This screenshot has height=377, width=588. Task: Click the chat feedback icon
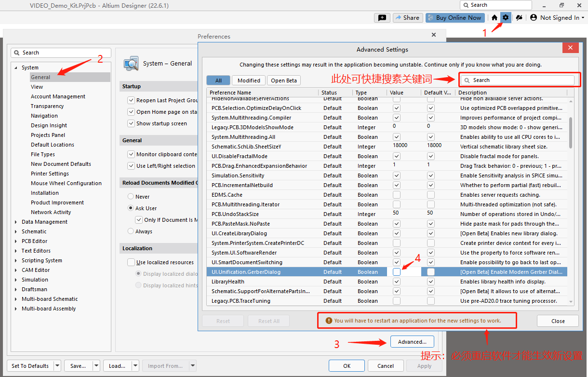pyautogui.click(x=382, y=18)
